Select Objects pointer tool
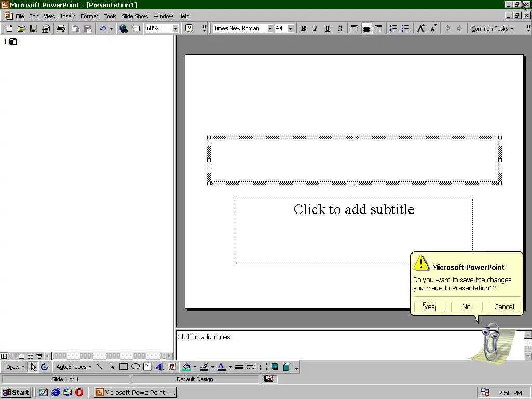 click(33, 367)
